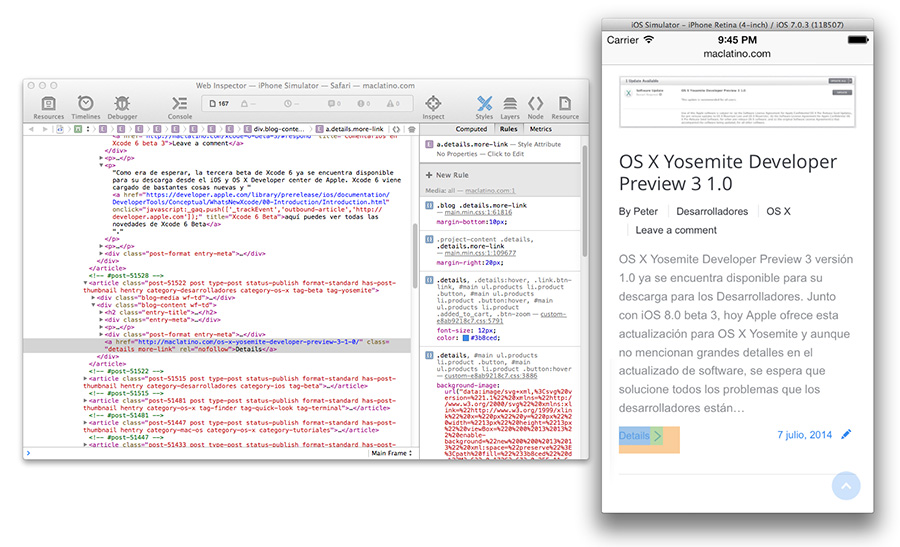Tap the scroll-to-top round button
The width and height of the screenshot is (900, 547).
pos(846,486)
